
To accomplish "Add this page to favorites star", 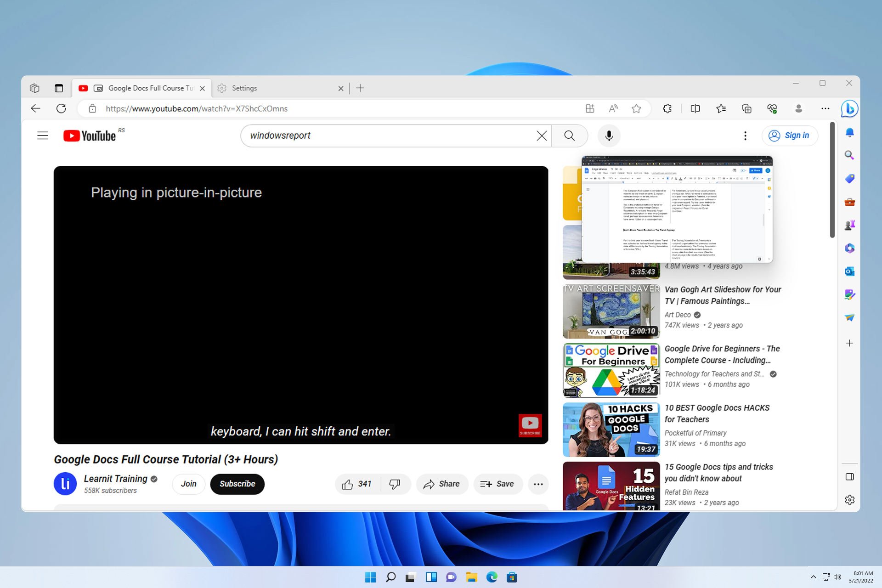I will click(x=636, y=109).
